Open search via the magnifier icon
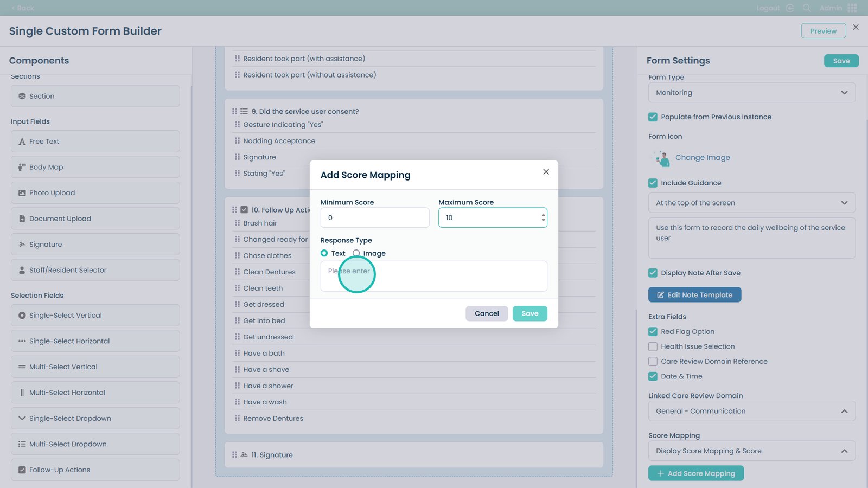This screenshot has height=488, width=868. (807, 8)
